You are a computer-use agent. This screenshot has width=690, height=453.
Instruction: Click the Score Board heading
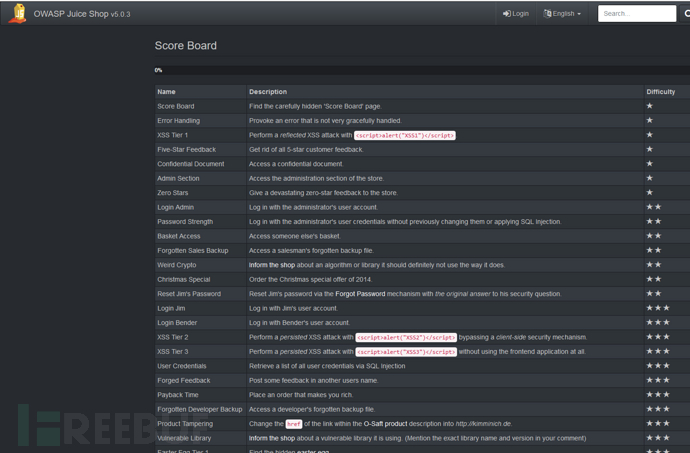coord(186,45)
